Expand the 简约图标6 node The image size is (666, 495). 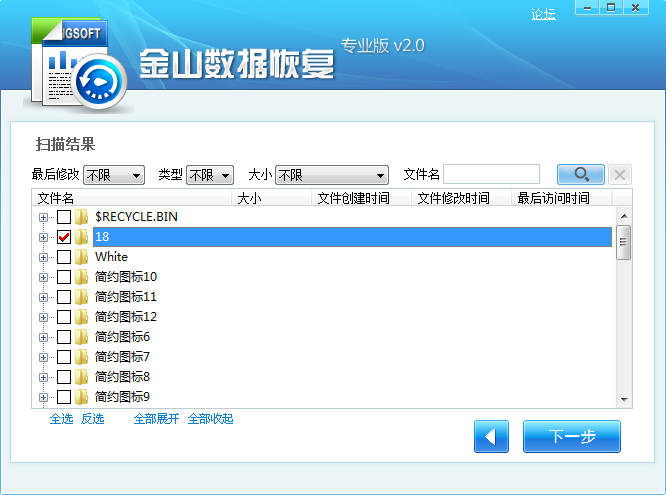point(43,337)
